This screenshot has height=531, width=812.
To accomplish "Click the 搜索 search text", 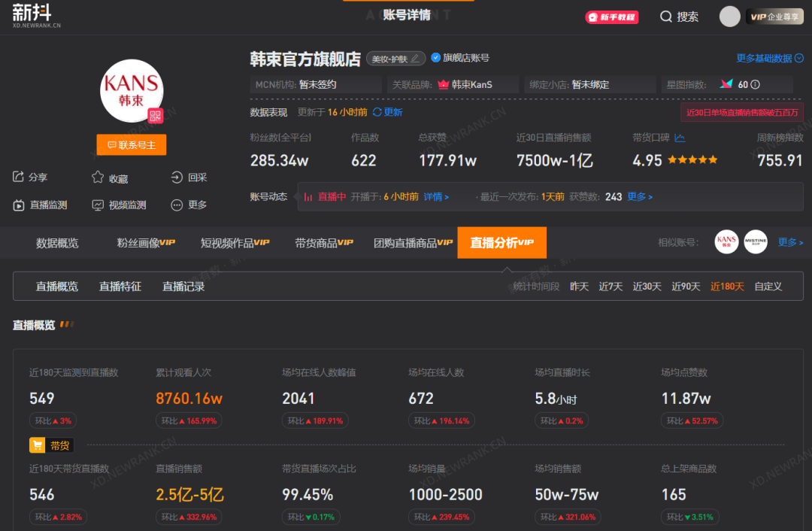I will point(688,17).
